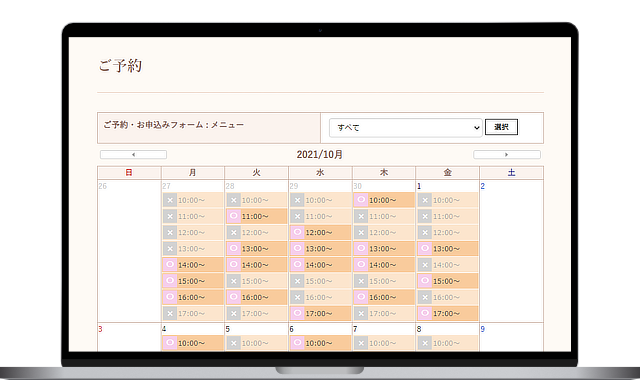Select available circle icon on September 29 14:00

pyautogui.click(x=297, y=265)
